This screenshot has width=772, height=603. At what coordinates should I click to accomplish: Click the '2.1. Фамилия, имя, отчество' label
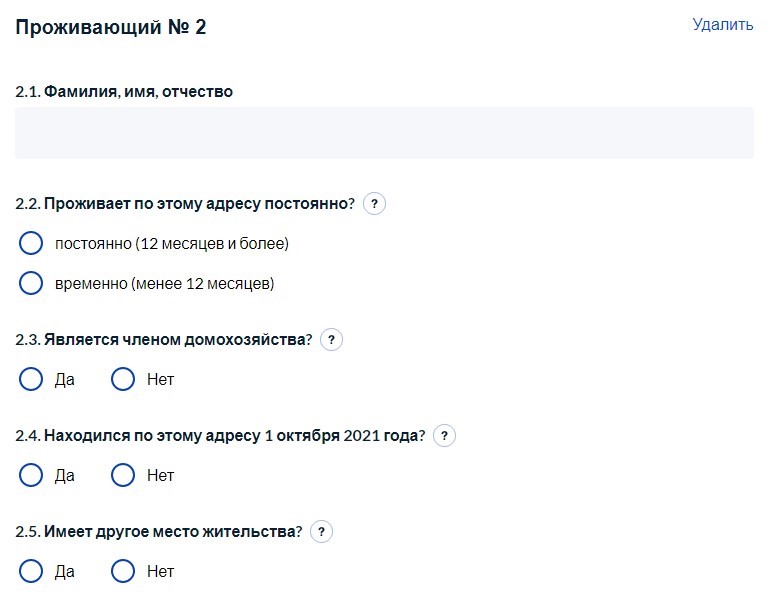pyautogui.click(x=124, y=92)
